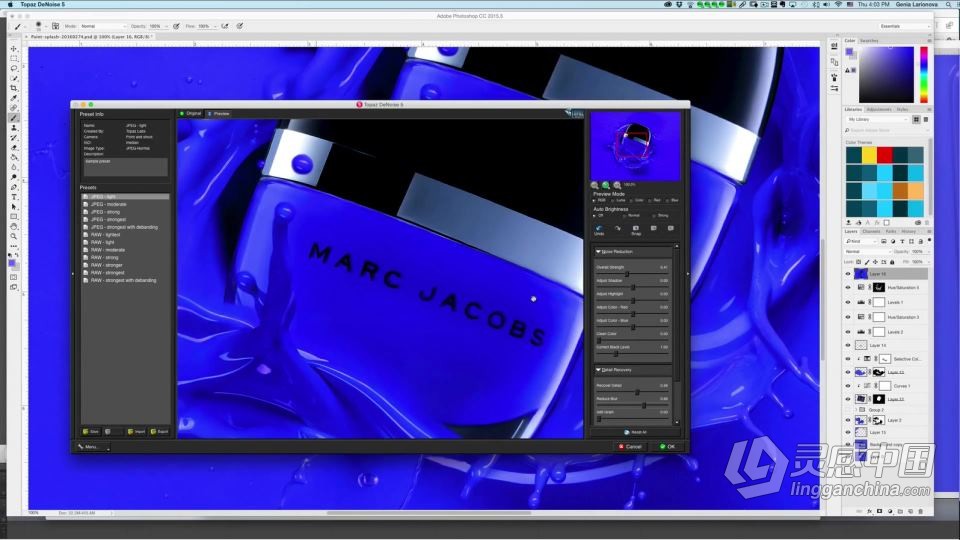960x540 pixels.
Task: Collapse the Noise Reduction section
Action: 598,252
